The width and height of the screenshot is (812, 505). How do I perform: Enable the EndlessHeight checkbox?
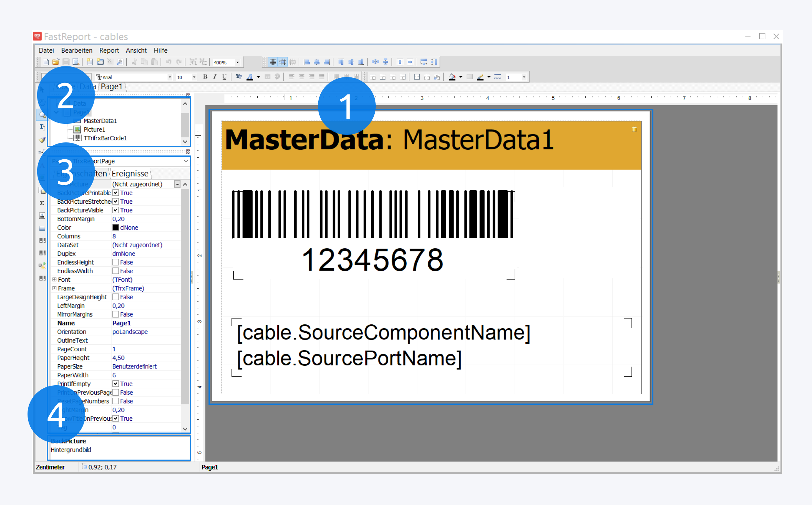(x=116, y=262)
